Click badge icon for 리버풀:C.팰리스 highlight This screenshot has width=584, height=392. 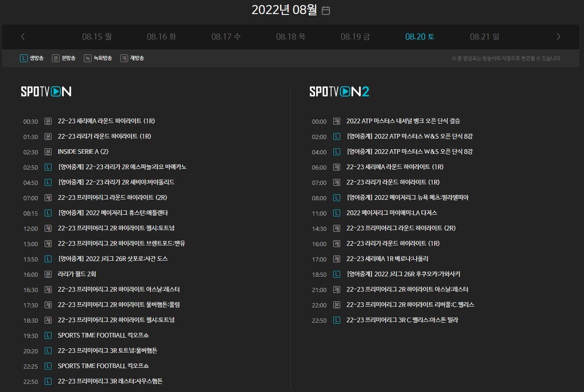click(337, 305)
